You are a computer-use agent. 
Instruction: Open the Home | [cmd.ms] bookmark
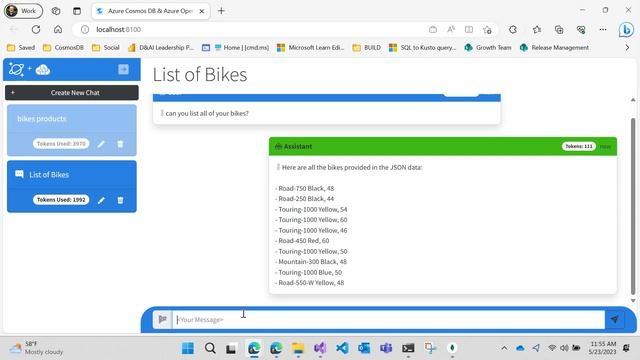coord(241,48)
